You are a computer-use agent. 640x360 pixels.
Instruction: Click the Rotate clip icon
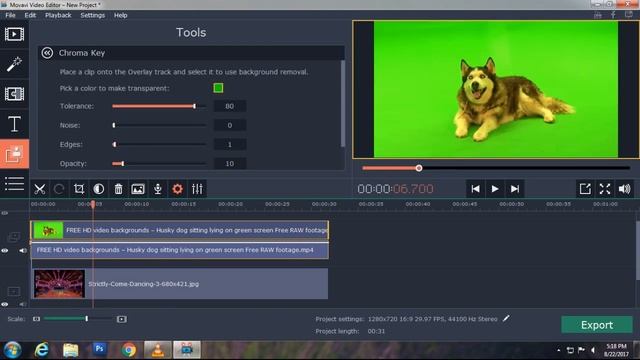59,189
